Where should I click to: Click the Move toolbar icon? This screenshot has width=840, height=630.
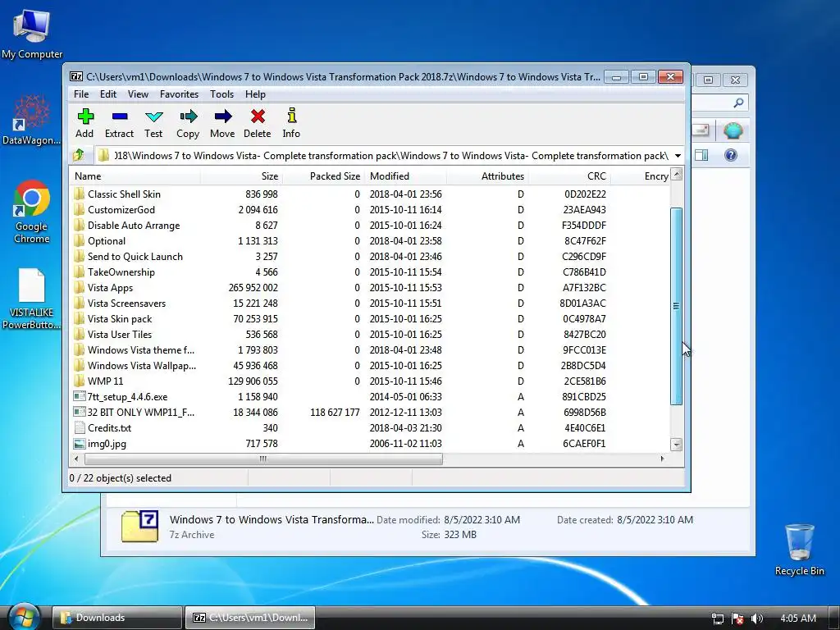pyautogui.click(x=222, y=116)
